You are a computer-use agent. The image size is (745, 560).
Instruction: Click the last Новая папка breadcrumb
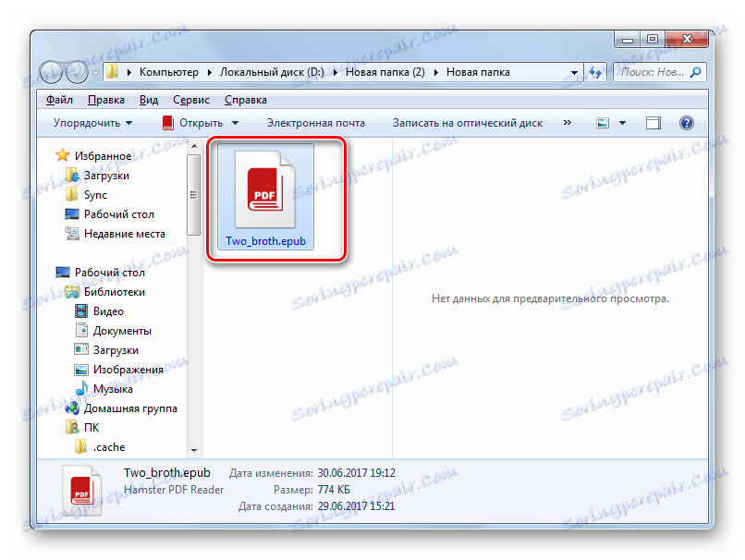click(478, 72)
